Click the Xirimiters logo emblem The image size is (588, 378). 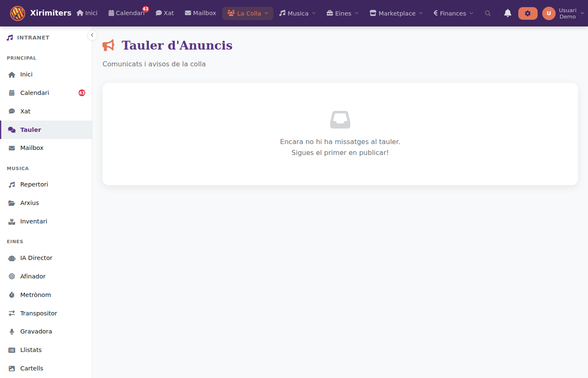tap(18, 13)
